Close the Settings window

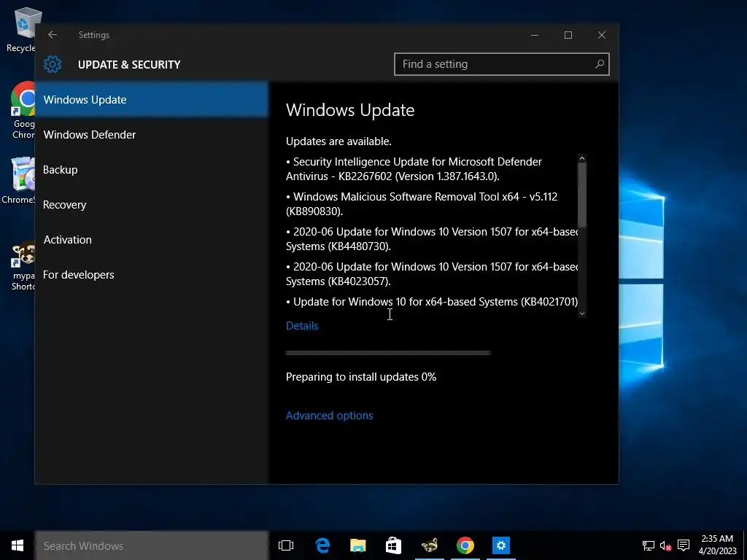(602, 35)
